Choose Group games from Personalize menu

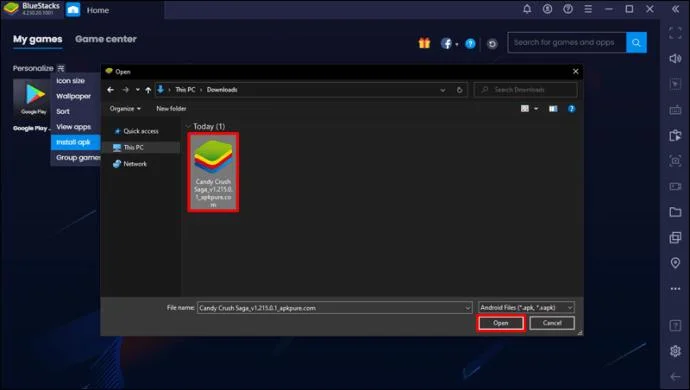click(x=77, y=158)
